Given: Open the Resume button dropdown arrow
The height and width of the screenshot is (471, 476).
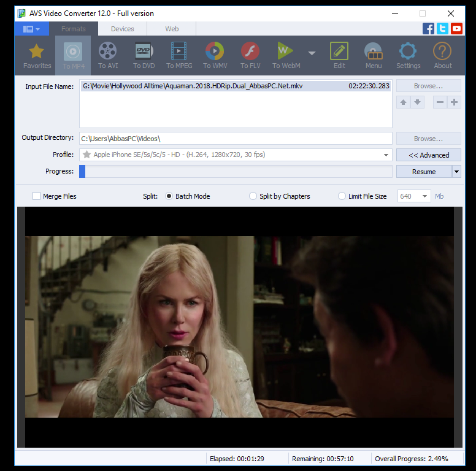Looking at the screenshot, I should tap(456, 172).
